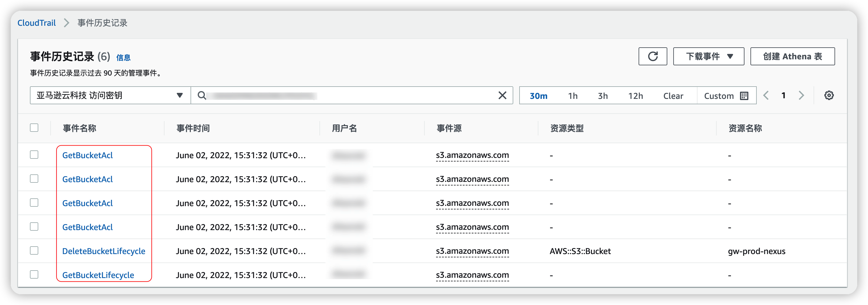Screen dimensions: 868x305
Task: Go to next page arrow
Action: (801, 96)
